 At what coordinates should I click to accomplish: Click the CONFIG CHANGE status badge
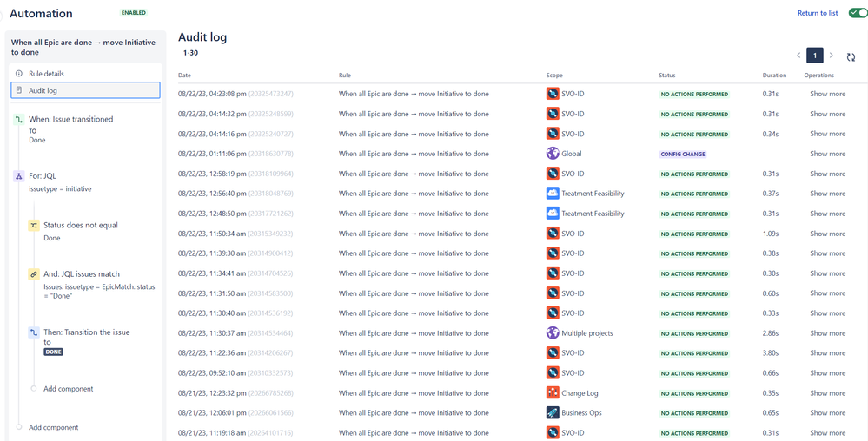pyautogui.click(x=683, y=155)
